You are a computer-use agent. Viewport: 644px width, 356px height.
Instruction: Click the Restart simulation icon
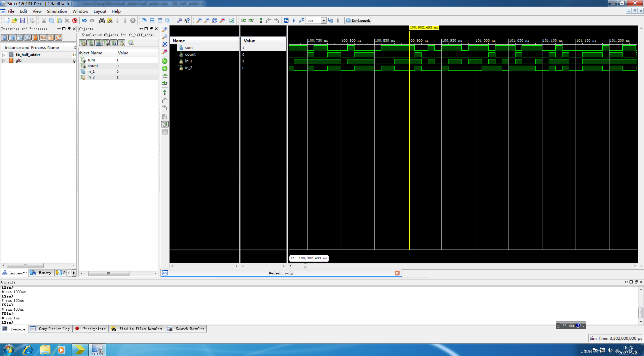286,21
